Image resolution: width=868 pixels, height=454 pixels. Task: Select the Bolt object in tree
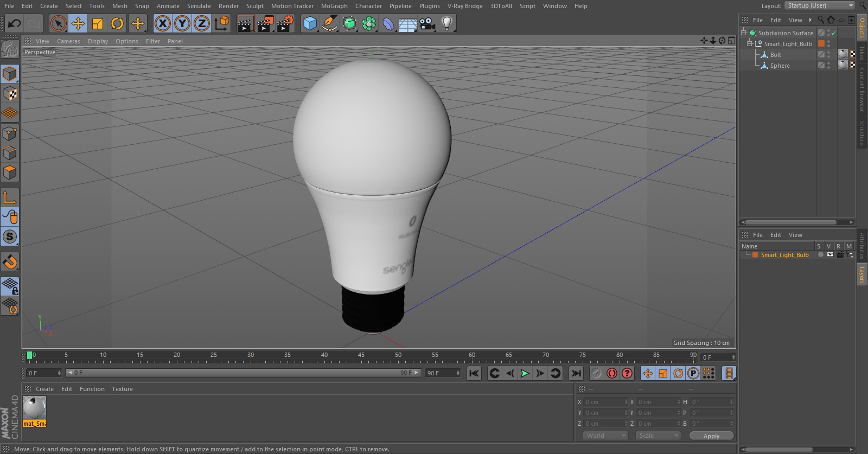[776, 55]
